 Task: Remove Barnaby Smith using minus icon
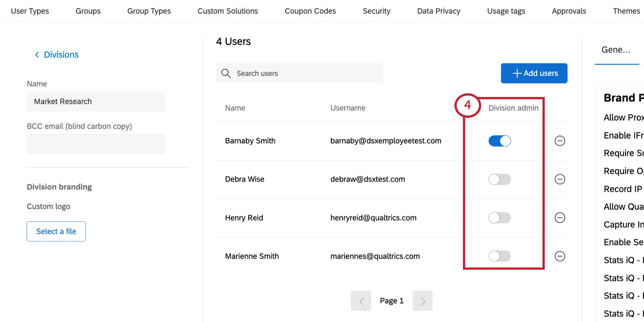560,141
